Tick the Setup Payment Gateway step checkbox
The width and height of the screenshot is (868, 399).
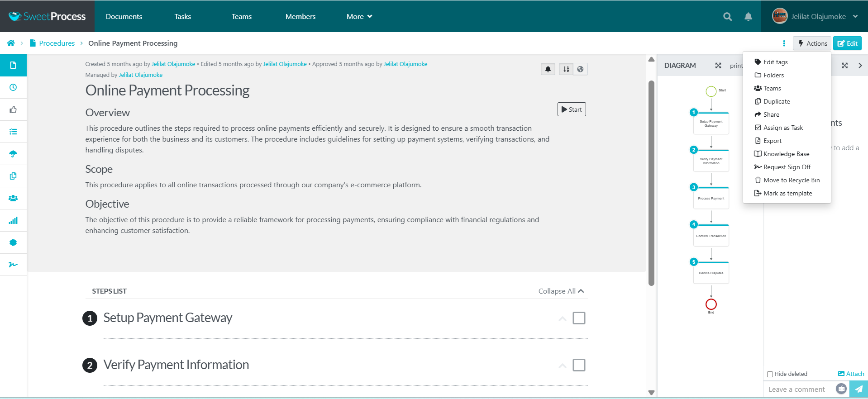pos(579,318)
